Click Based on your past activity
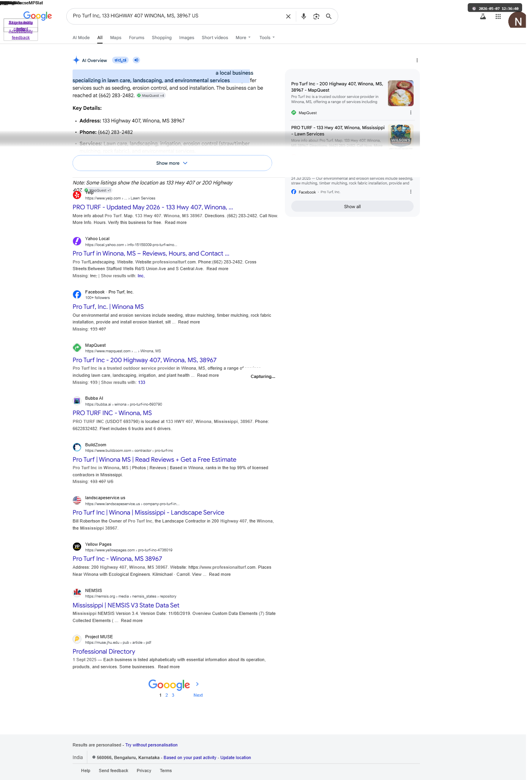 pyautogui.click(x=190, y=758)
